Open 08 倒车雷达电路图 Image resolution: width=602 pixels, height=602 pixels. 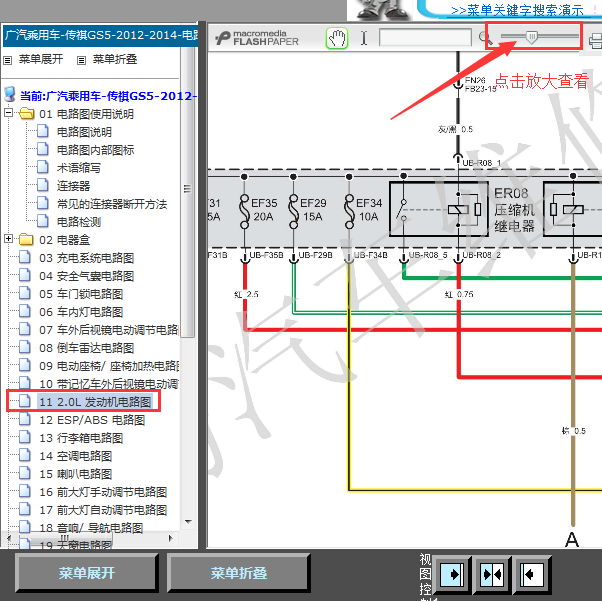click(x=86, y=348)
